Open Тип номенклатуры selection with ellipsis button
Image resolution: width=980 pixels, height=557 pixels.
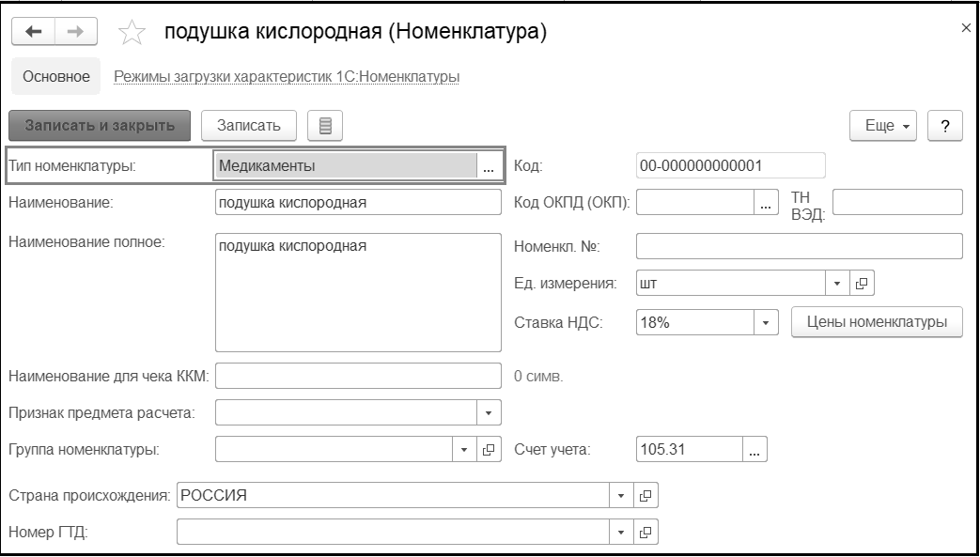pyautogui.click(x=488, y=166)
